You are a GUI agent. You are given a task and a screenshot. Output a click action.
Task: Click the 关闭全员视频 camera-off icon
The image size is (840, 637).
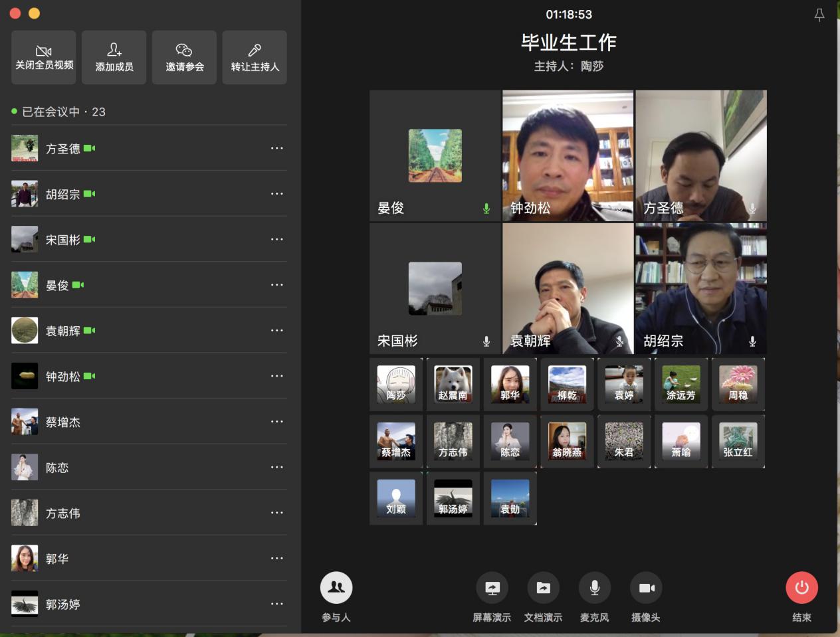[x=44, y=51]
